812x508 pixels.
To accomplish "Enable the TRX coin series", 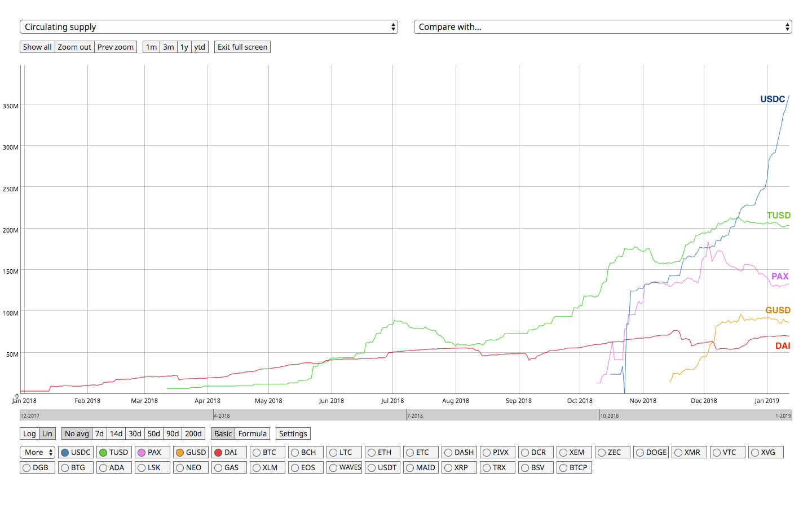I will [x=497, y=468].
